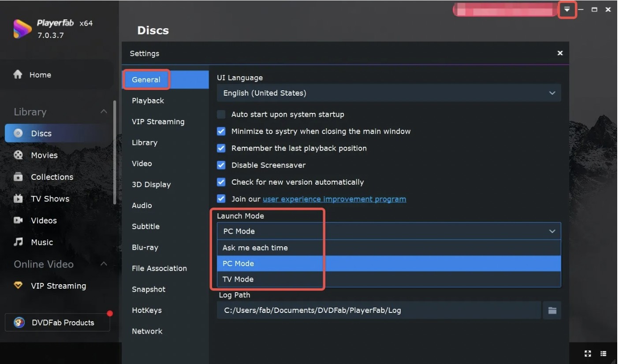Choose Ask me each time option

tap(389, 248)
